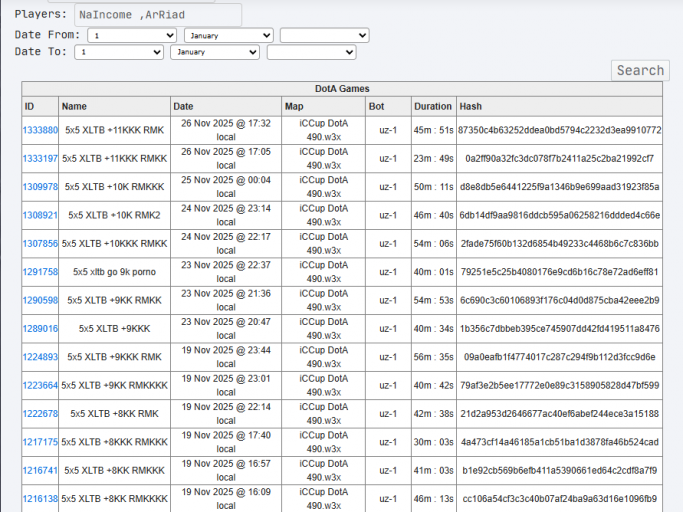Click hash starting with 79251e5c25b4

point(559,271)
